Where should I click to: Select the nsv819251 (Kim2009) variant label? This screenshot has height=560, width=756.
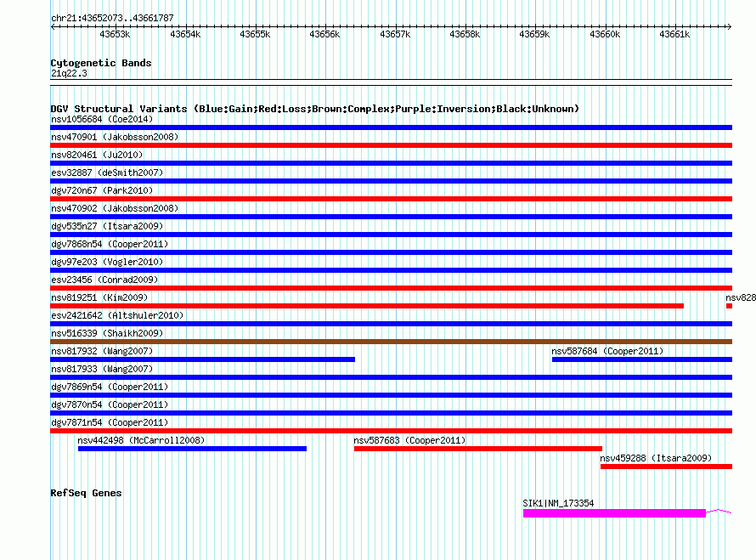coord(99,297)
